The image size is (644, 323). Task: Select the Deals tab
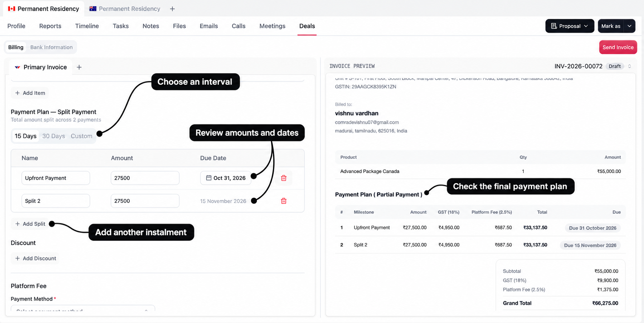tap(307, 26)
